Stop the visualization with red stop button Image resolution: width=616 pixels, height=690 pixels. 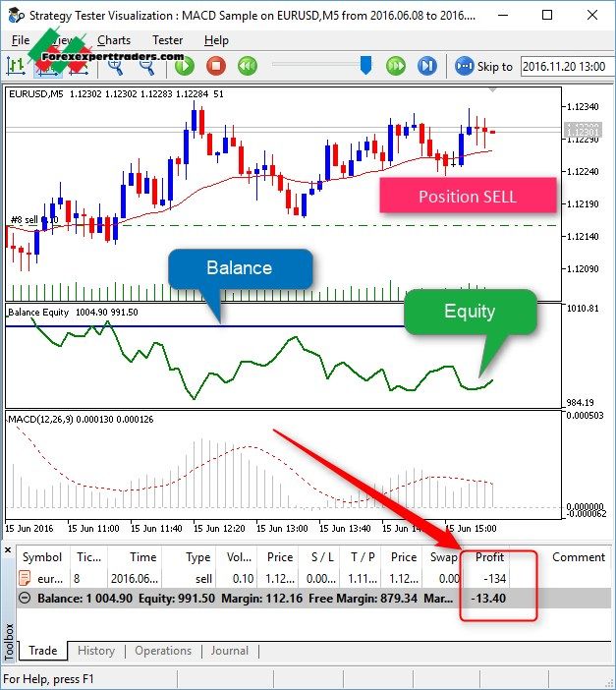click(x=216, y=66)
